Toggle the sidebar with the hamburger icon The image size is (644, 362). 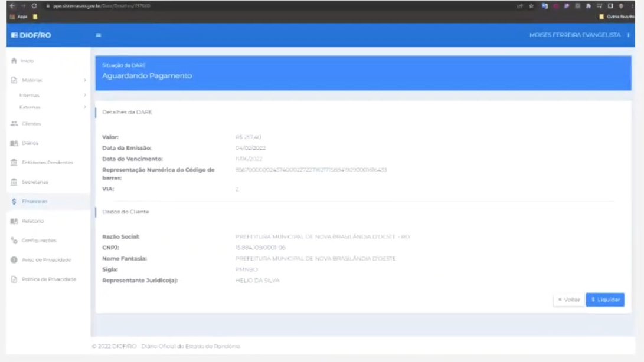[x=98, y=35]
